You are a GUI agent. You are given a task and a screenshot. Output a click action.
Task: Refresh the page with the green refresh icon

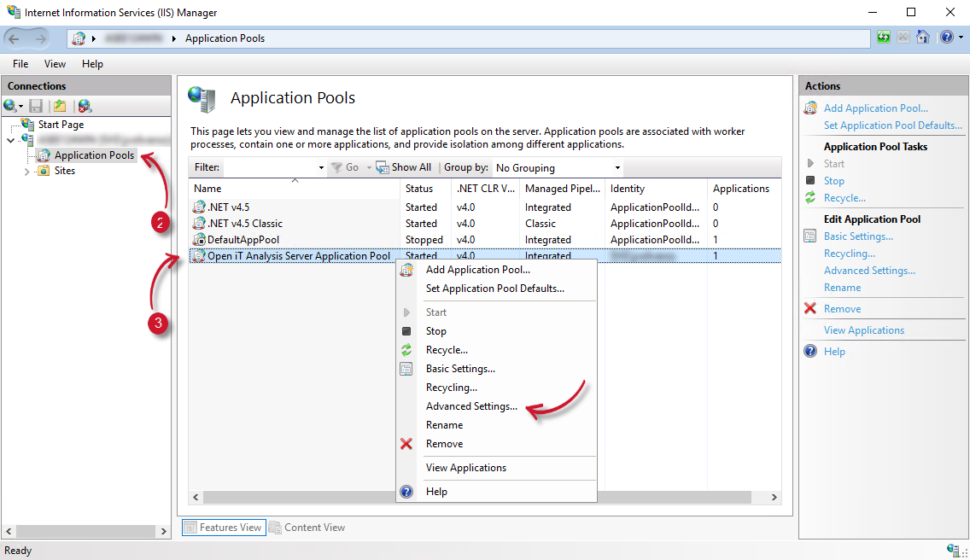(x=884, y=37)
